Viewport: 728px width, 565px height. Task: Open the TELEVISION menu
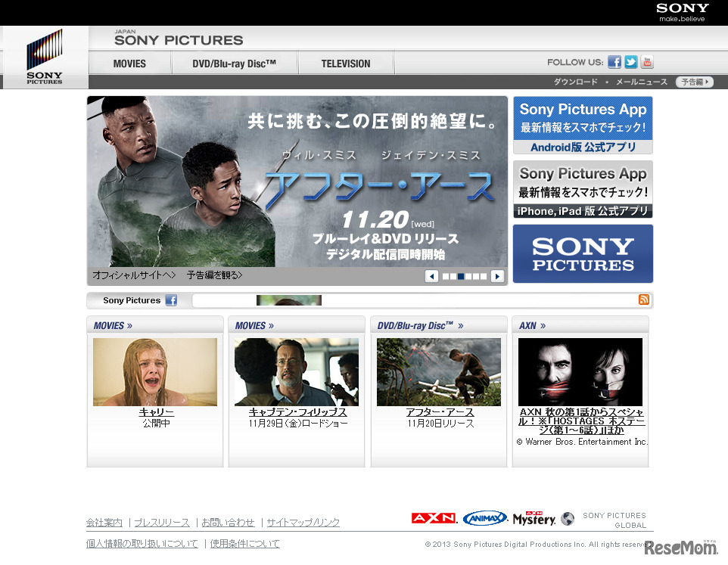tap(346, 64)
